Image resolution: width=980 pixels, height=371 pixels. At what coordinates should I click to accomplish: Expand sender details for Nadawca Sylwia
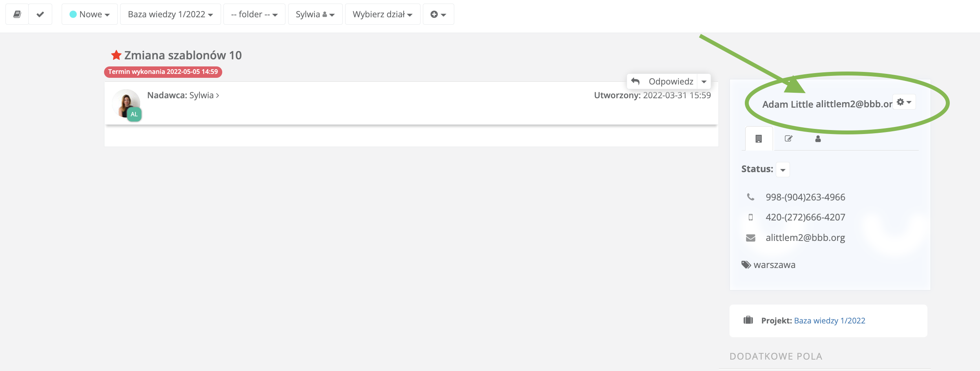pyautogui.click(x=218, y=96)
